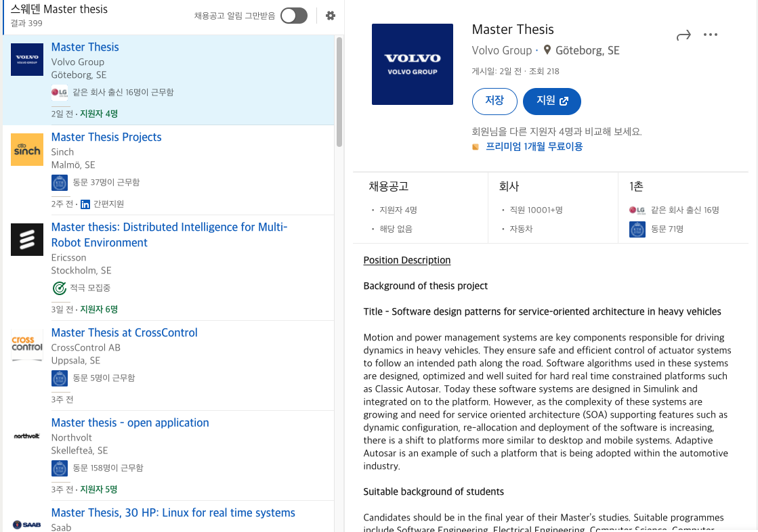This screenshot has width=758, height=532.
Task: Click large Volvo Group logo in detail pane
Action: [413, 64]
